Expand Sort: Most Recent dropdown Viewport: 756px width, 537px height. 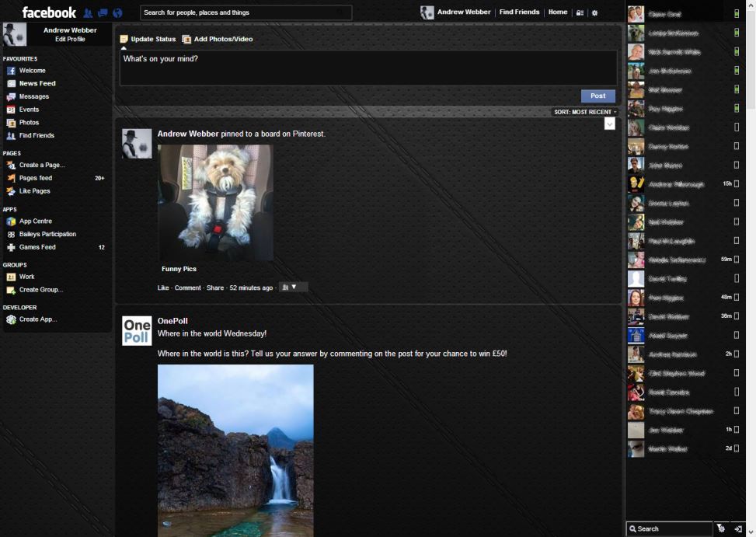click(x=585, y=112)
